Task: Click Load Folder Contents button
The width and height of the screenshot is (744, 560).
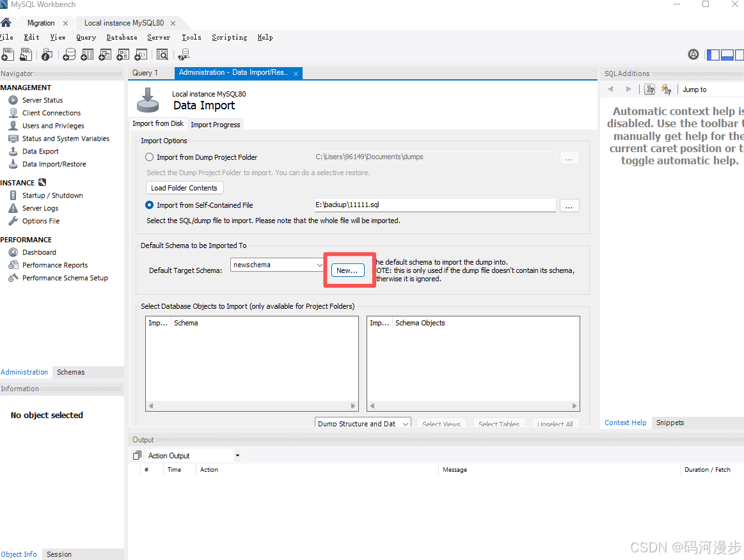Action: (x=184, y=188)
